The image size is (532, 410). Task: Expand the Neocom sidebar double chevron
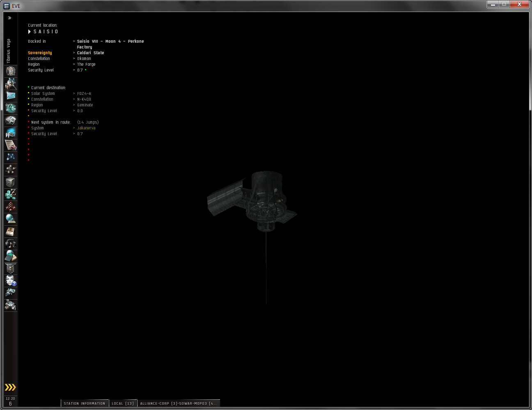pyautogui.click(x=9, y=18)
